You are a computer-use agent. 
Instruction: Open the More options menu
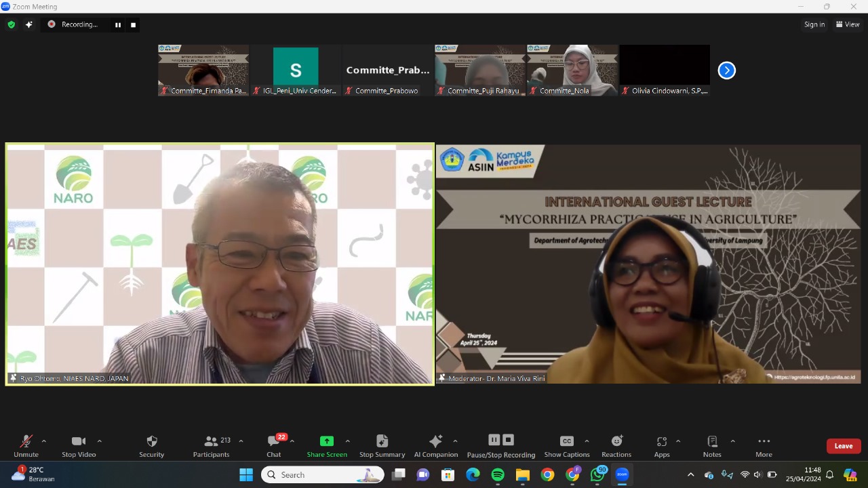pyautogui.click(x=764, y=442)
